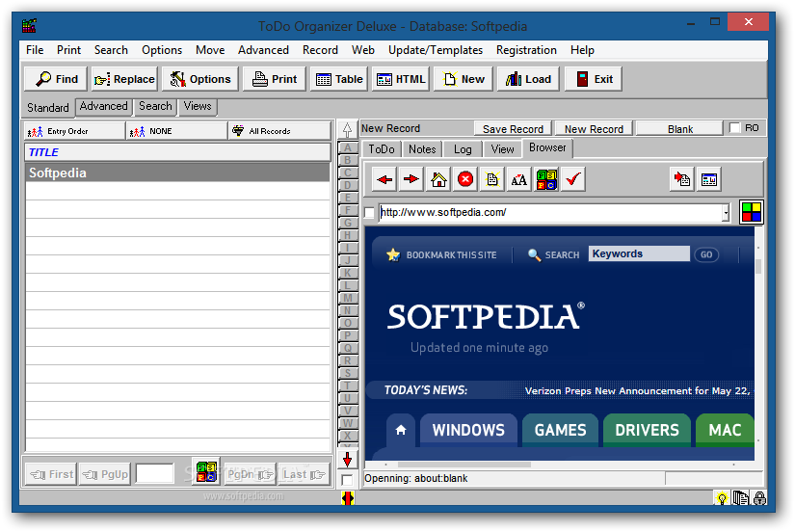Open the All Records filter selector

[279, 131]
